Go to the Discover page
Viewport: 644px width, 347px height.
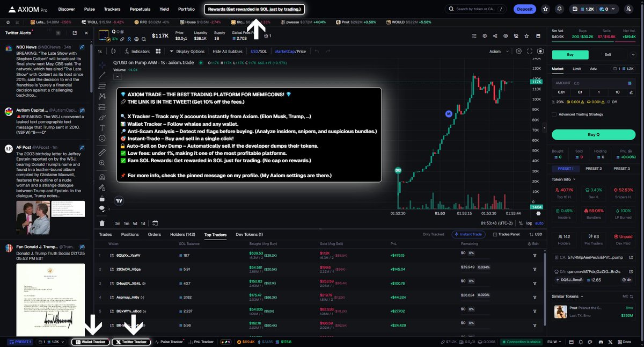tap(67, 9)
